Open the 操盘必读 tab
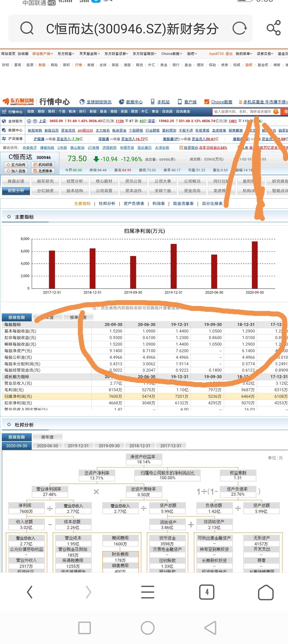 coord(16,181)
